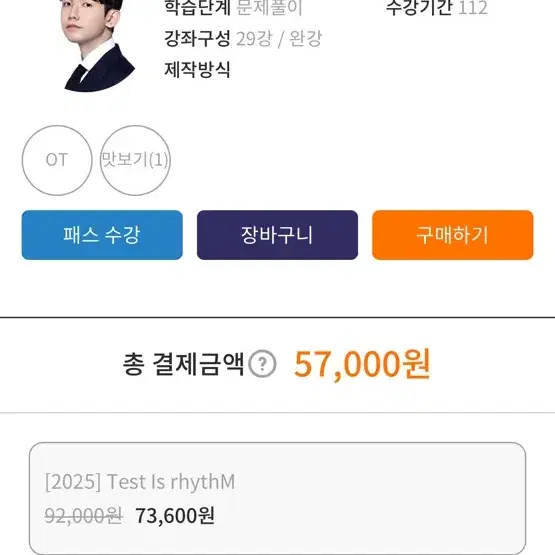Select the 29강 / 완강 text
Screen dimensions: 555x555
tap(279, 39)
